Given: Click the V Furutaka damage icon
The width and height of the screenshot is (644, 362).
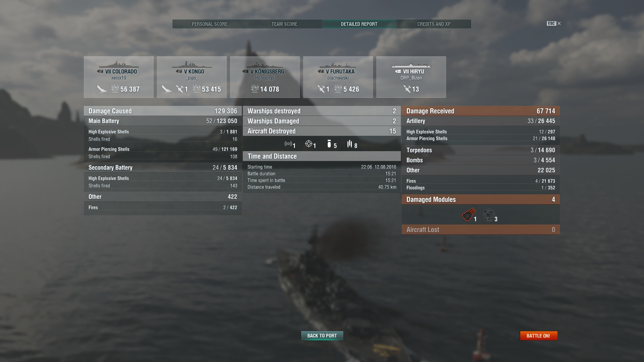Looking at the screenshot, I should click(338, 89).
